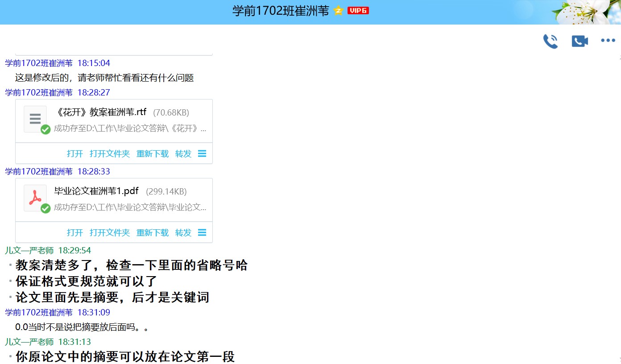Start a video call with the contact
The height and width of the screenshot is (364, 621).
[x=580, y=41]
